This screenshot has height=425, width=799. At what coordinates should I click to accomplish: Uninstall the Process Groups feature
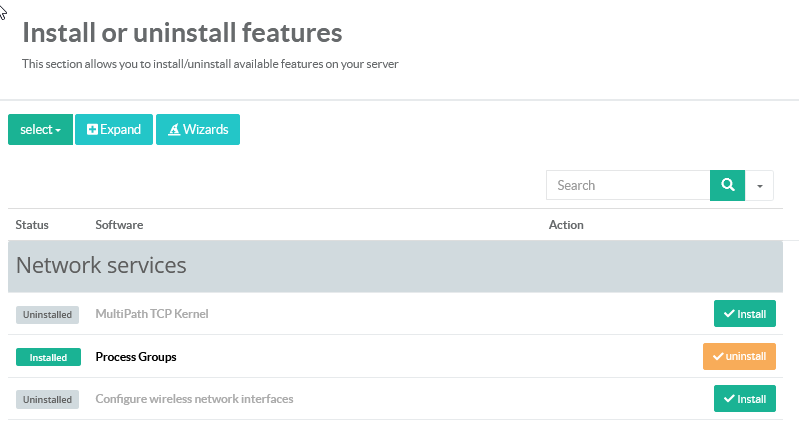[x=738, y=357]
